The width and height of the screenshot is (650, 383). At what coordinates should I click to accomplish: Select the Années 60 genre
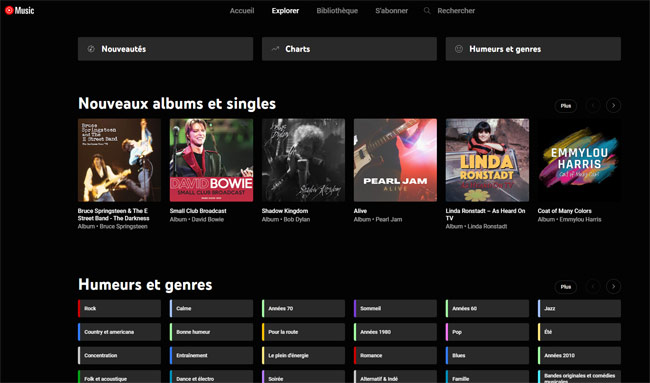pos(487,308)
